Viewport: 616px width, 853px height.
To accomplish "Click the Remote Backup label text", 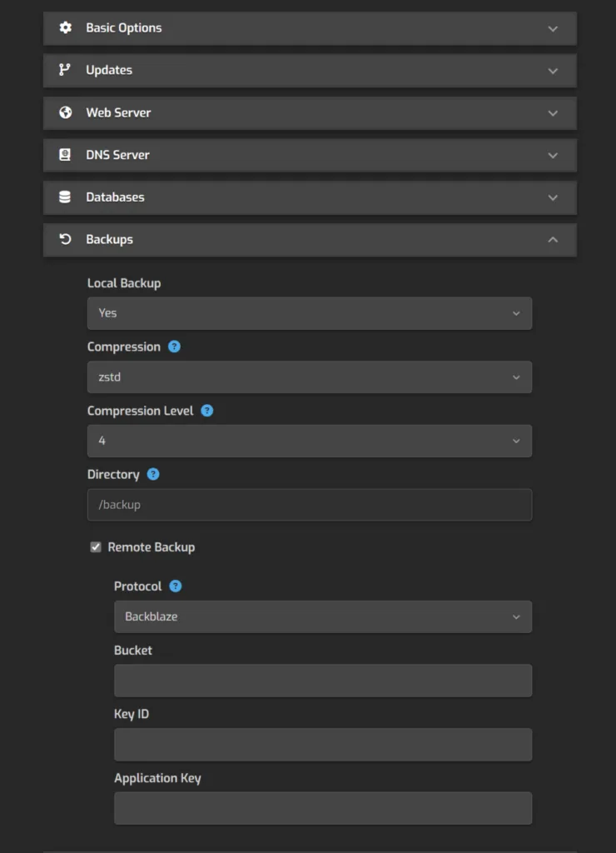I will click(152, 547).
